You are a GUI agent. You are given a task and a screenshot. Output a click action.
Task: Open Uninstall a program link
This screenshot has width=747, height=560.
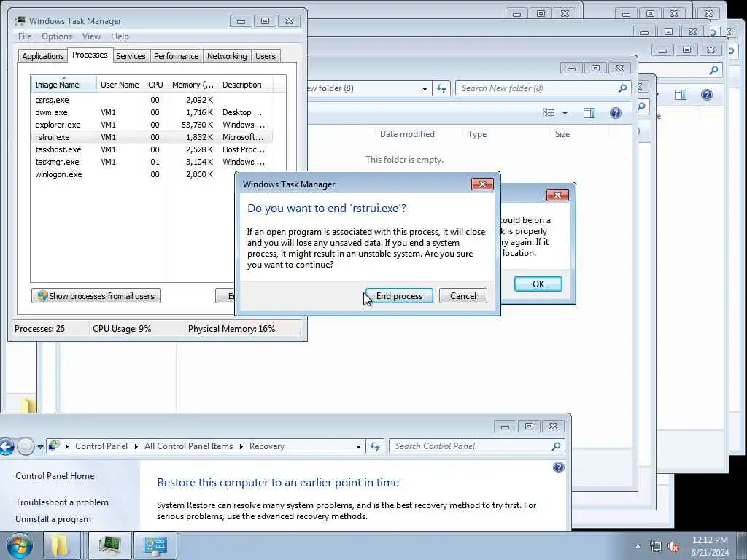coord(53,519)
